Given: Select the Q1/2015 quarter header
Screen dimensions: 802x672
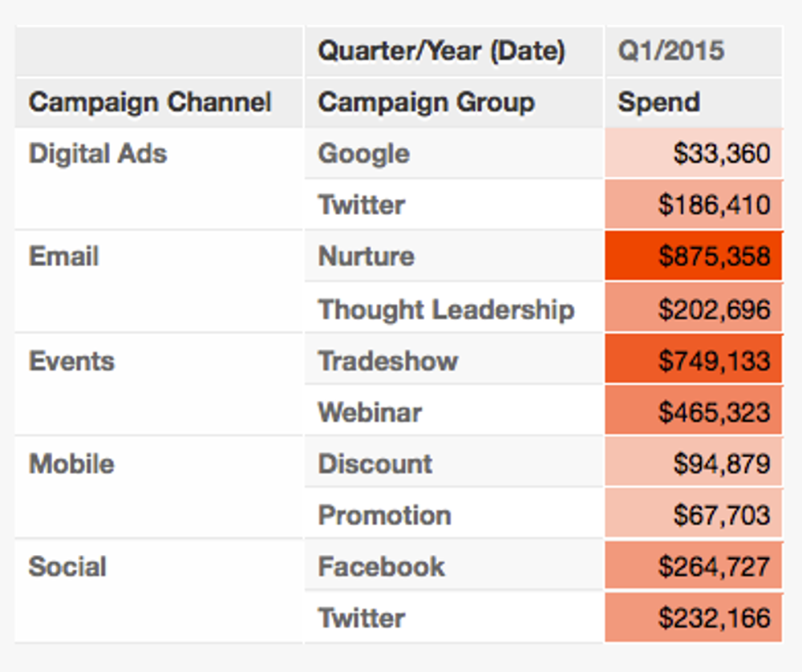Looking at the screenshot, I should 694,51.
